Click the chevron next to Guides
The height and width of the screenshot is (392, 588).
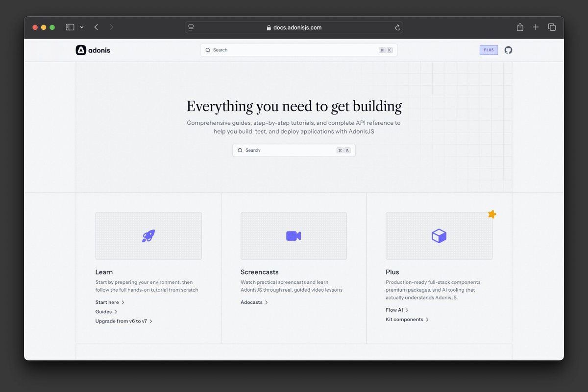pyautogui.click(x=116, y=312)
